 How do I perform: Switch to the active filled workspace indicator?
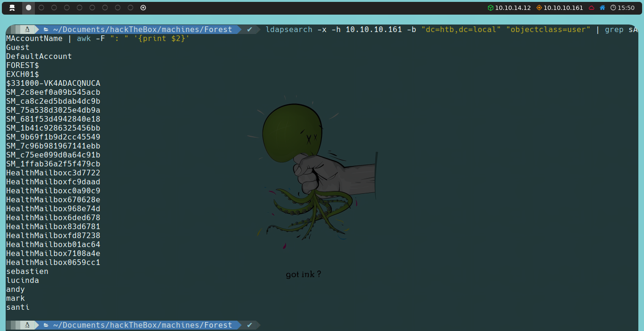pos(29,8)
